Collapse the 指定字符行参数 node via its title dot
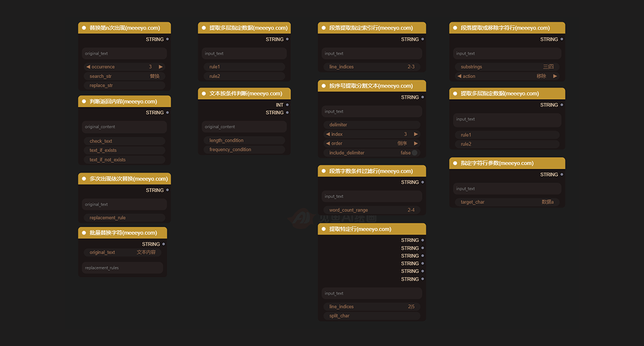 [x=455, y=163]
